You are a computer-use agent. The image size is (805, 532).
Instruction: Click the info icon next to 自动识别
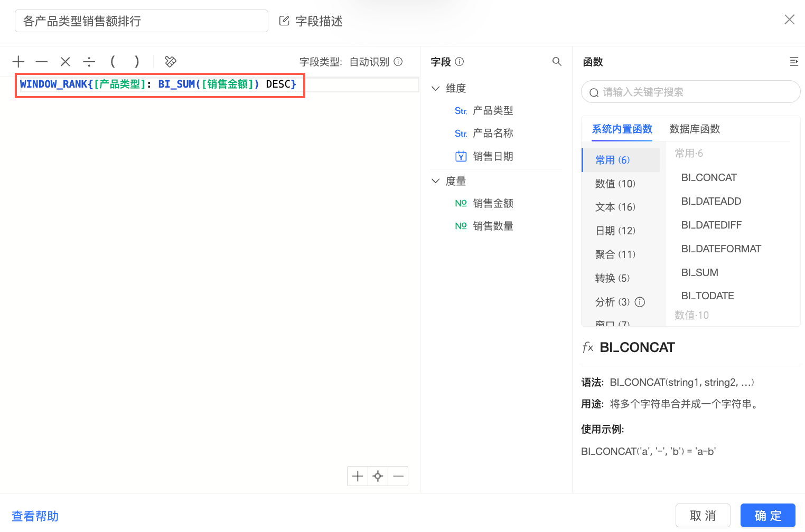[398, 62]
